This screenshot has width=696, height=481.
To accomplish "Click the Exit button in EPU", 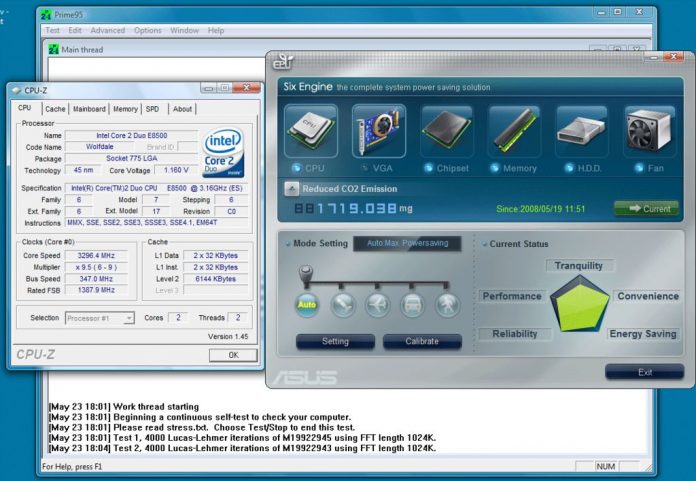I will 645,372.
